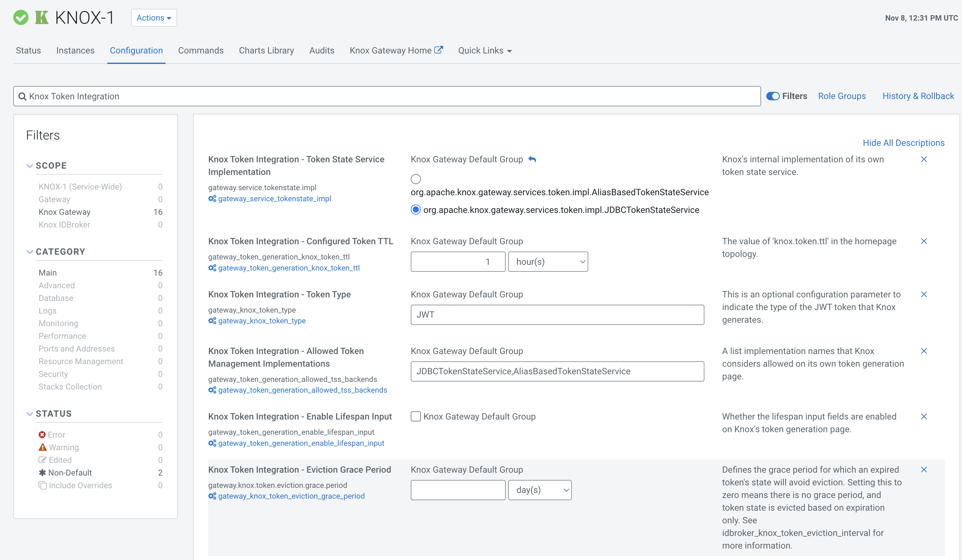Viewport: 962px width, 560px height.
Task: Dismiss the Eviction Grace Period description X
Action: tap(923, 470)
